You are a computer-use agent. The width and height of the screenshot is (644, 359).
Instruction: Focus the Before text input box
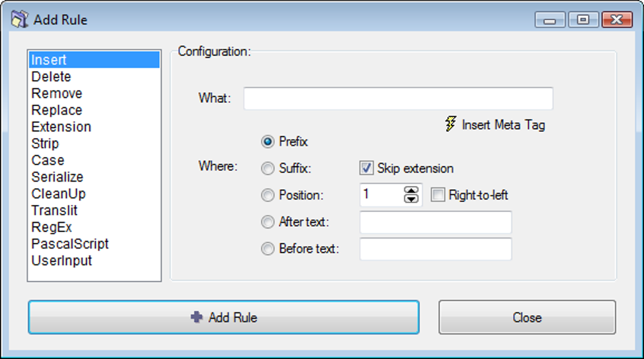[435, 249]
